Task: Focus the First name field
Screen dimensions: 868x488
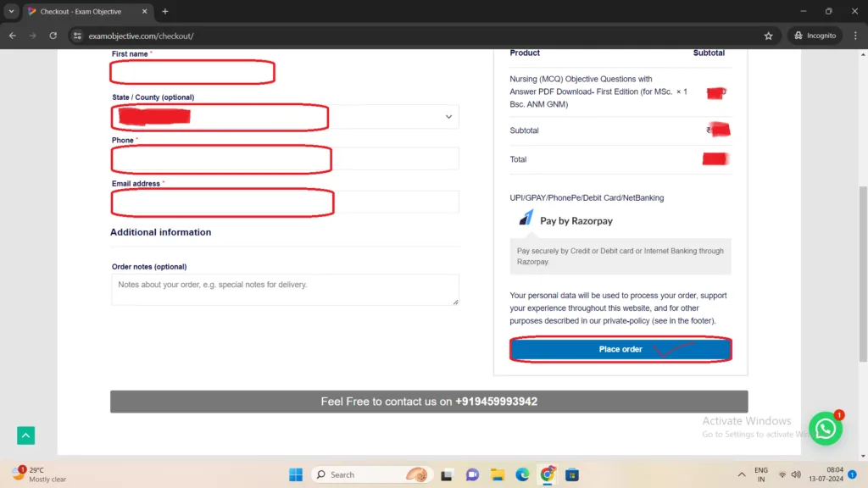Action: (192, 73)
